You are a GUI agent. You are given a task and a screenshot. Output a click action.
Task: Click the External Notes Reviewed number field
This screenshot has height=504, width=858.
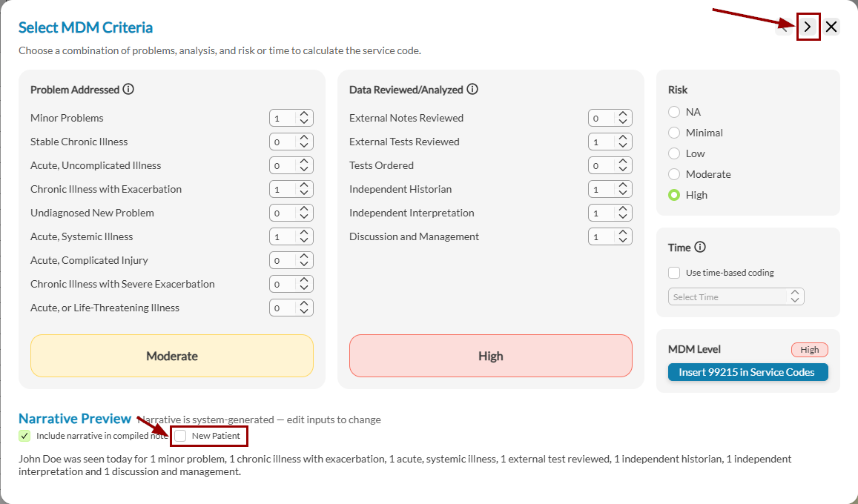(601, 118)
